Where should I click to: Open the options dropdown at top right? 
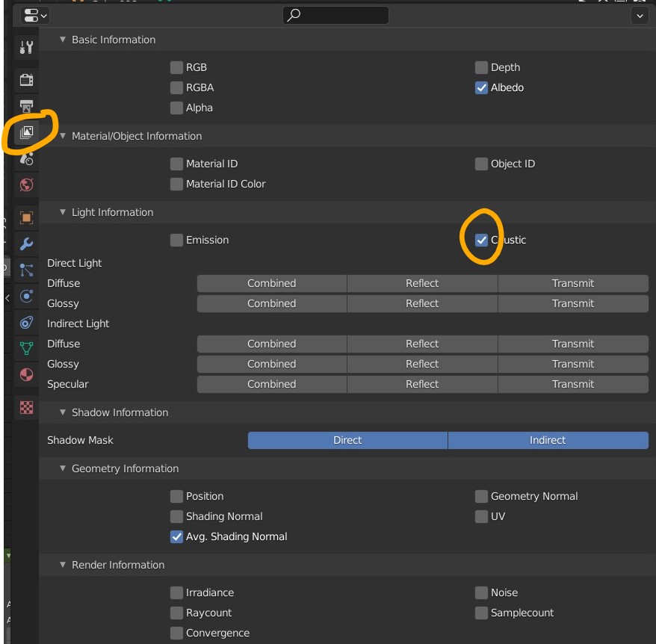click(640, 15)
